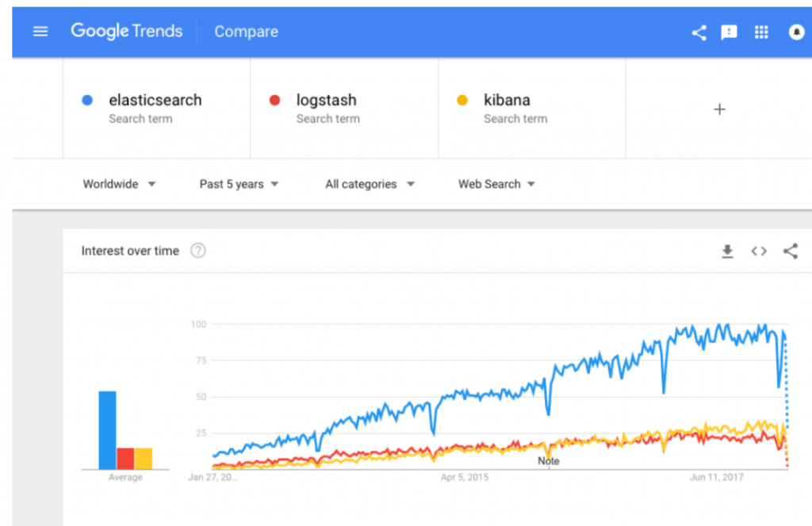Click the account notifications avatar icon
812x526 pixels.
tap(796, 33)
